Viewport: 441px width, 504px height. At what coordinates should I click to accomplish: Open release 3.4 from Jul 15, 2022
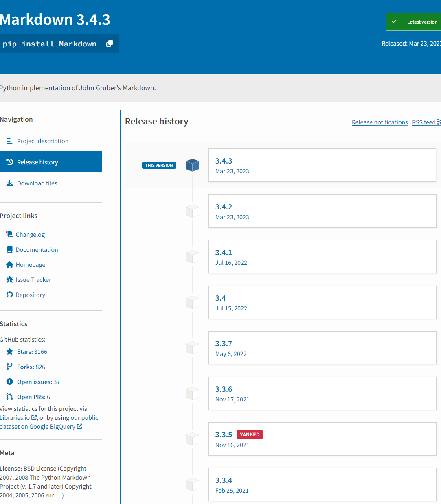tap(322, 302)
